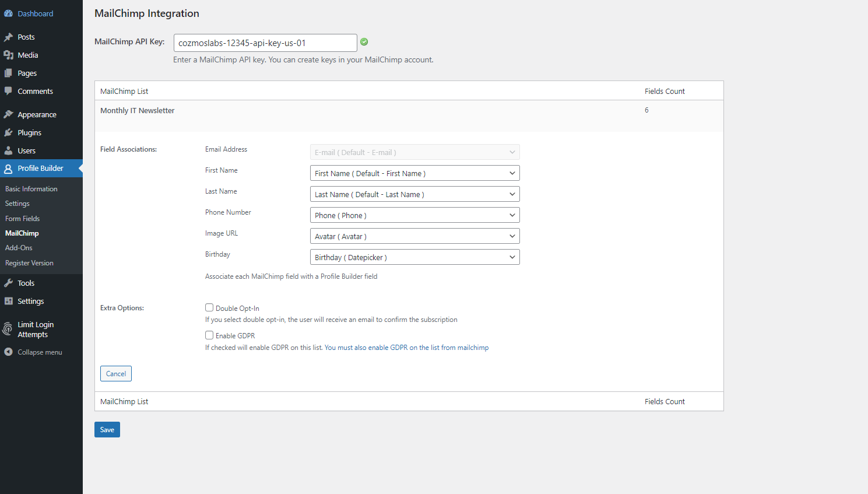This screenshot has width=868, height=494.
Task: Click the Tools wrench icon
Action: pos(8,283)
